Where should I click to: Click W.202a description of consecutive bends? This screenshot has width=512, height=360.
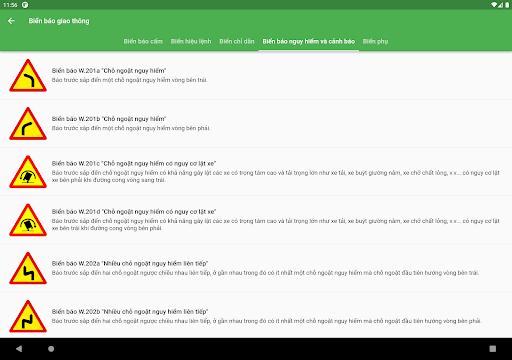click(x=265, y=273)
